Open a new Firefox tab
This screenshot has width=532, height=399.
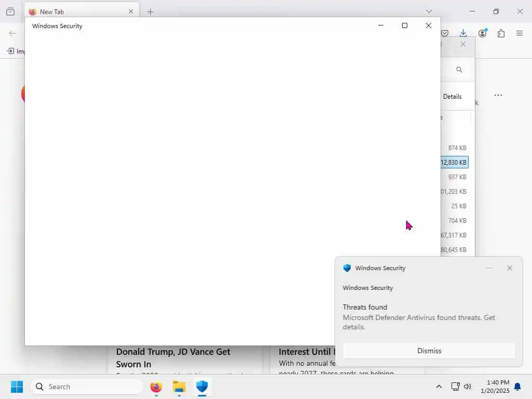150,12
